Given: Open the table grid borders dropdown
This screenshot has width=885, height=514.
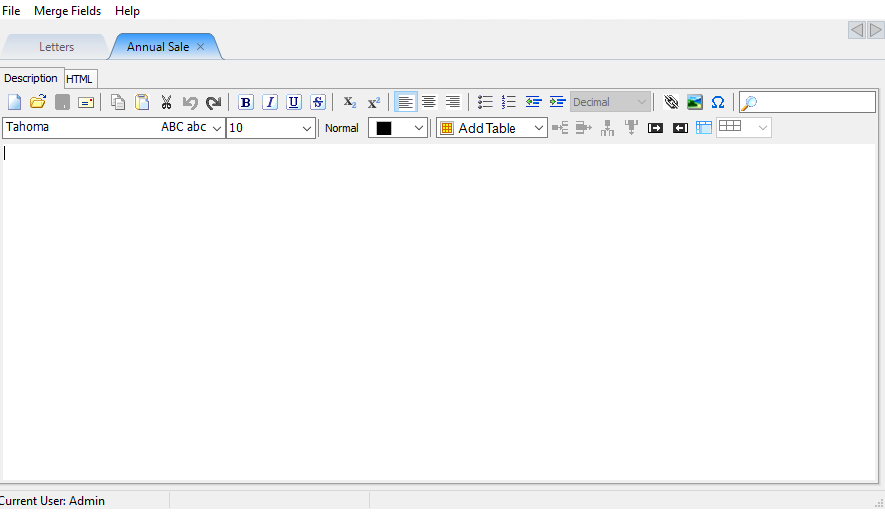Looking at the screenshot, I should [744, 128].
